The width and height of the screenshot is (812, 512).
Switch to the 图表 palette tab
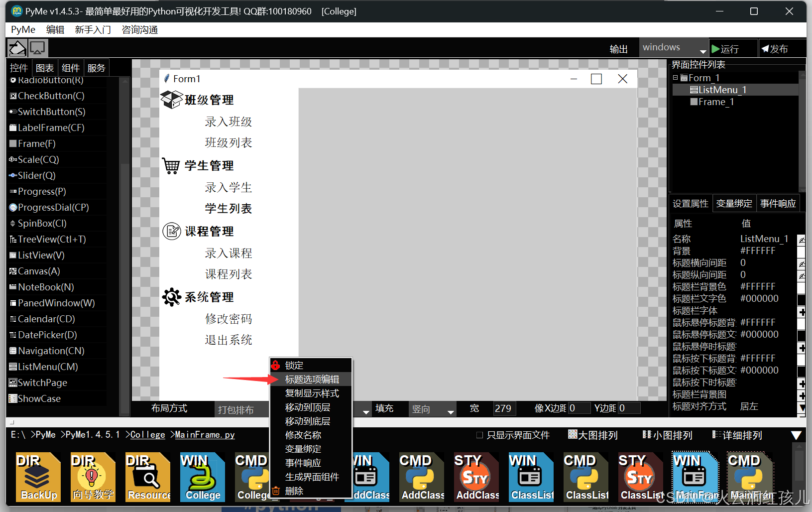coord(45,68)
